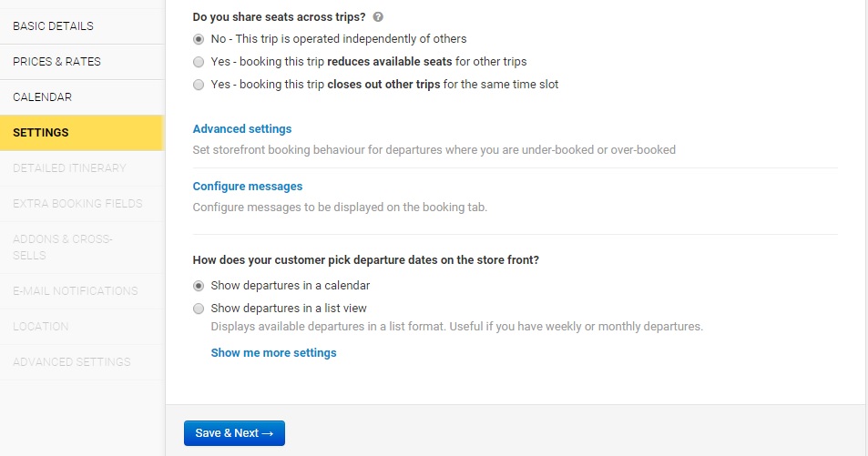This screenshot has width=868, height=456.
Task: Select 'No - operated independently' radio option
Action: coord(199,39)
